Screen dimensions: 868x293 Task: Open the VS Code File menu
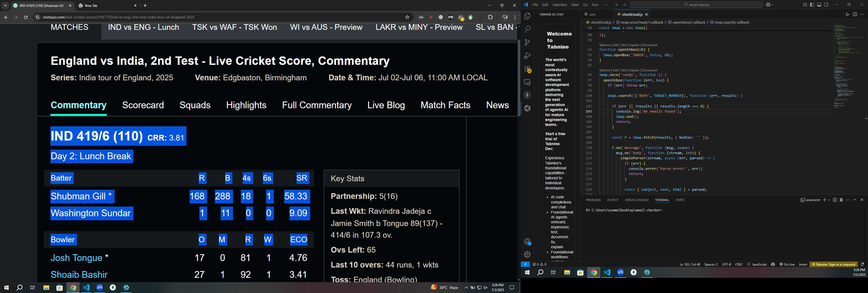[x=535, y=5]
